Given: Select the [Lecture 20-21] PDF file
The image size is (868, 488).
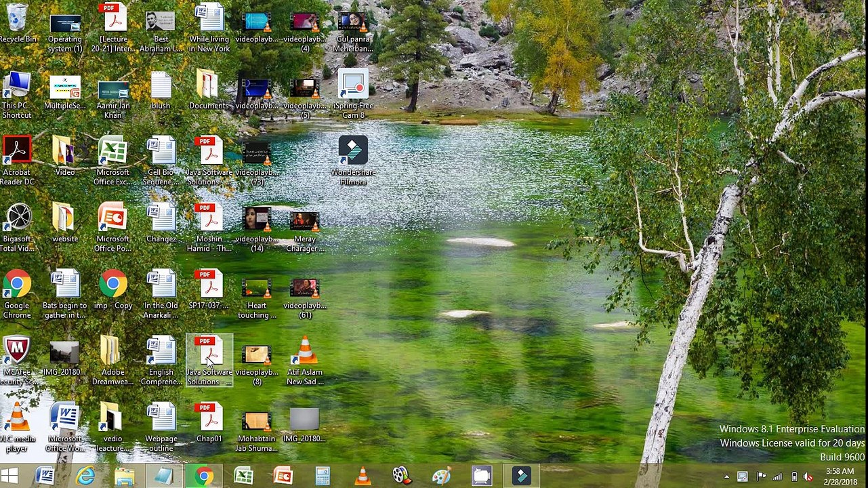Looking at the screenshot, I should (x=113, y=27).
